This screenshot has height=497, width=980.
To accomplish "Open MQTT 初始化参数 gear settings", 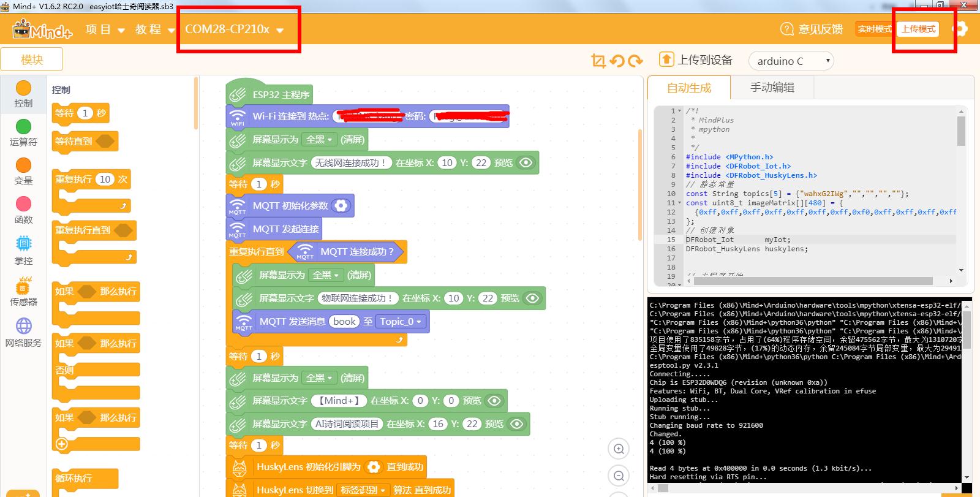I will click(x=341, y=206).
